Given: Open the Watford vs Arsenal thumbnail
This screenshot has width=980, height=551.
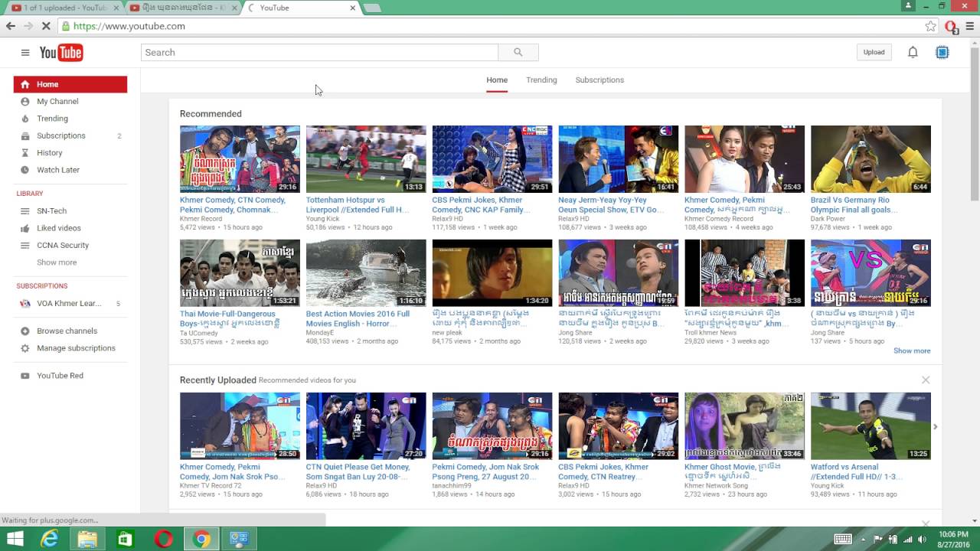Looking at the screenshot, I should pos(871,426).
